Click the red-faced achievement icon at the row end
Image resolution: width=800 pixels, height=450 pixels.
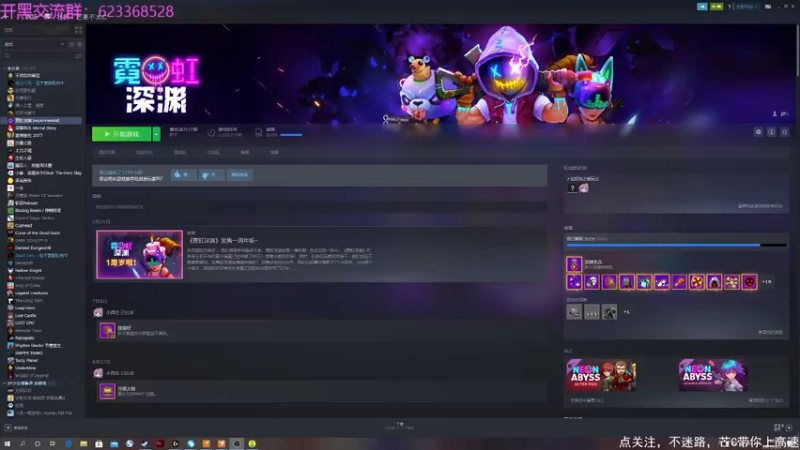tap(749, 282)
